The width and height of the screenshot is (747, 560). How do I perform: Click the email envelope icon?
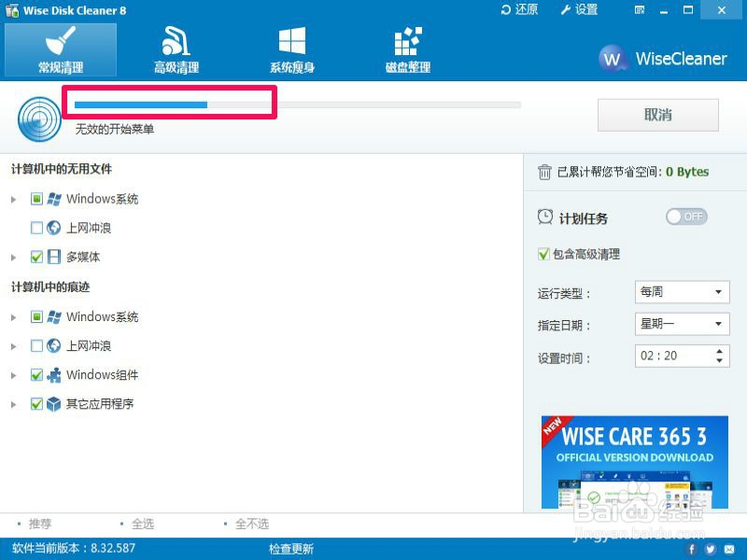point(729,549)
